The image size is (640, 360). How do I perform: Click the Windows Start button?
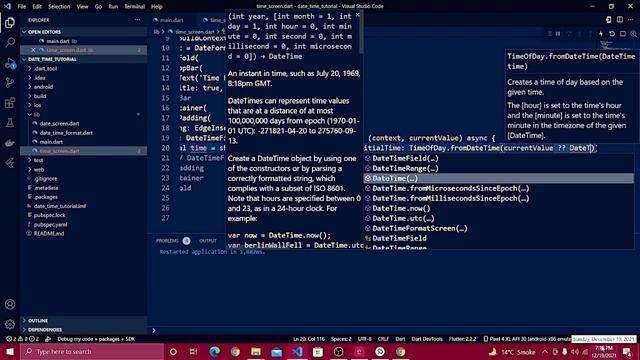10,351
